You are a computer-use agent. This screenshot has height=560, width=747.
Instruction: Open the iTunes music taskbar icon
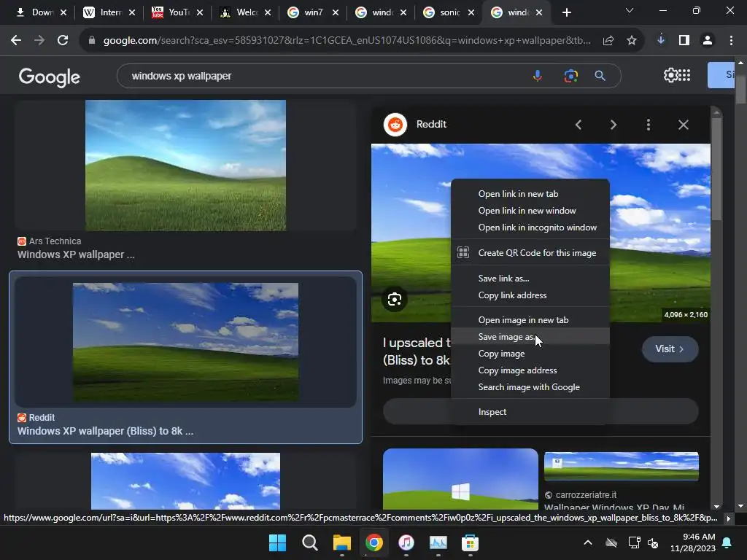[x=406, y=542]
